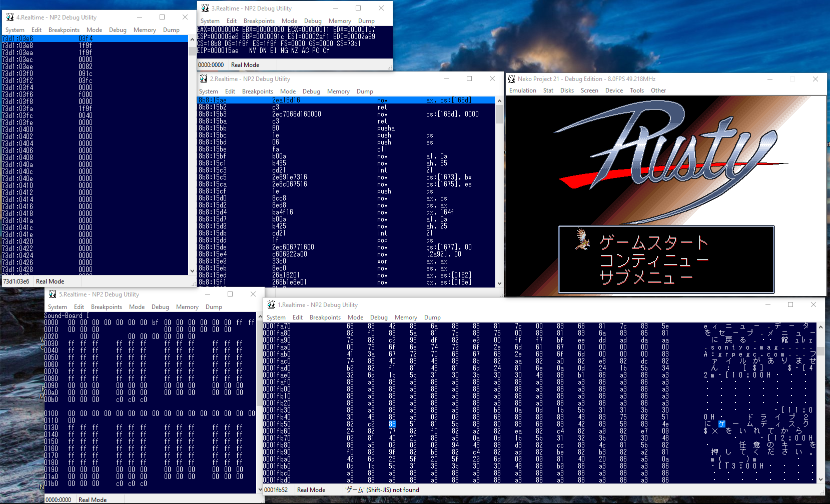
Task: Click the 73d1:03e6 address in 4.Realtime status bar
Action: tap(17, 281)
